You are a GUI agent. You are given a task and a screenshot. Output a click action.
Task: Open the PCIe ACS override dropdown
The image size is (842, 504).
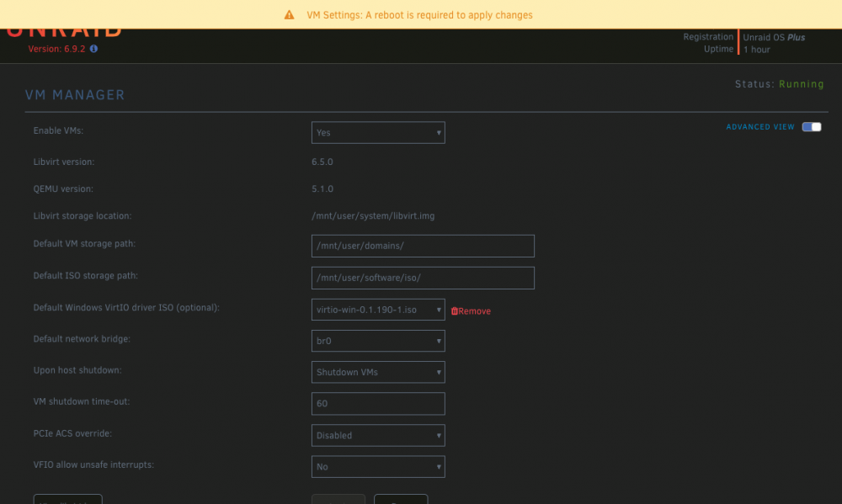(378, 435)
